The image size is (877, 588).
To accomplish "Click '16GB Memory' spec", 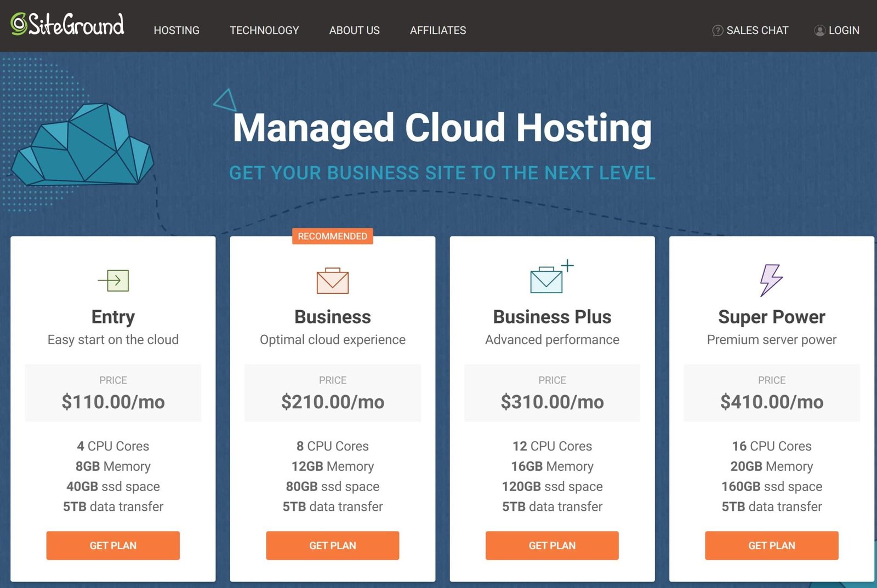I will tap(552, 466).
